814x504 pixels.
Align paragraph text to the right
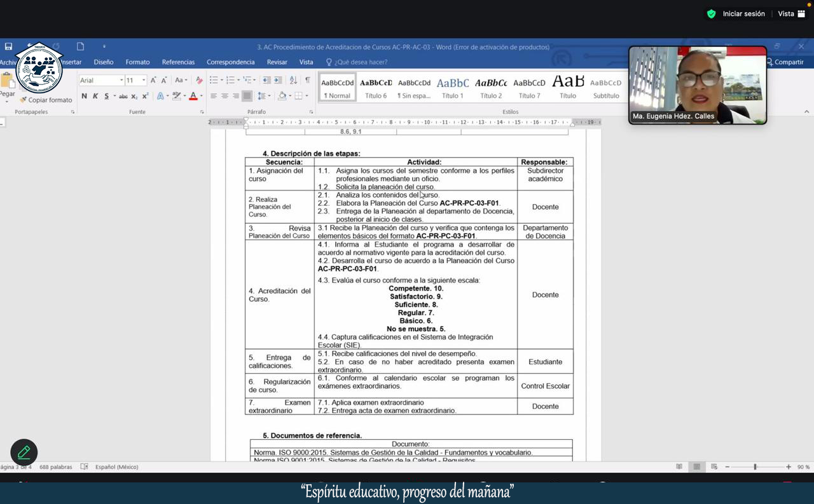tap(236, 96)
